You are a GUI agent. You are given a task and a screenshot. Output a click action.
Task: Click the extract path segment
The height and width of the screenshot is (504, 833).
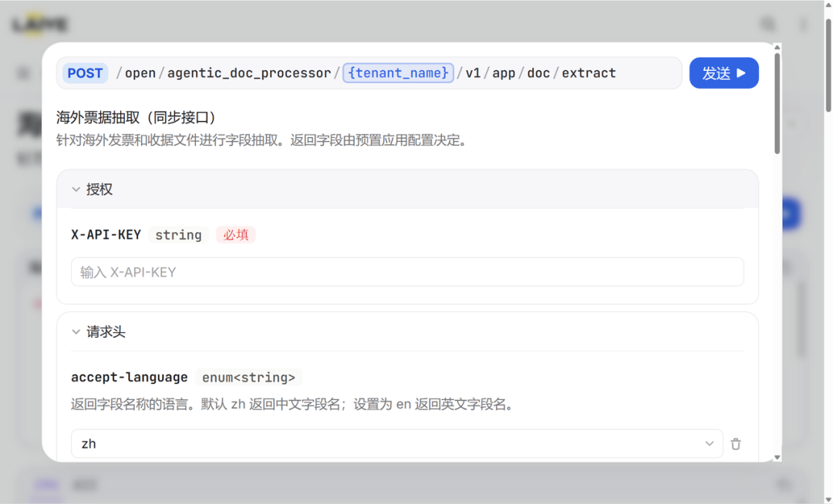click(588, 72)
